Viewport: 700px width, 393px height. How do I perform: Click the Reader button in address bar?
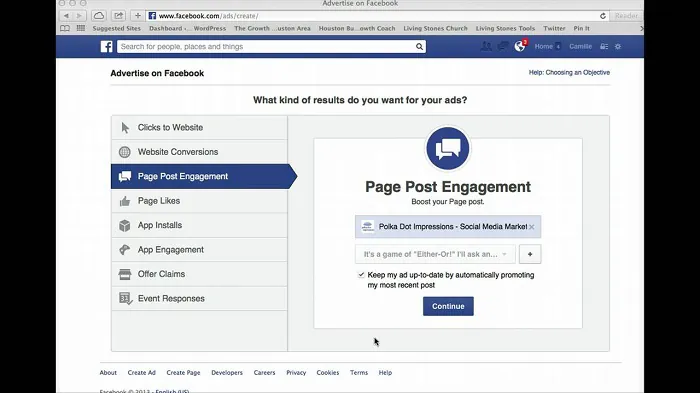pyautogui.click(x=626, y=16)
